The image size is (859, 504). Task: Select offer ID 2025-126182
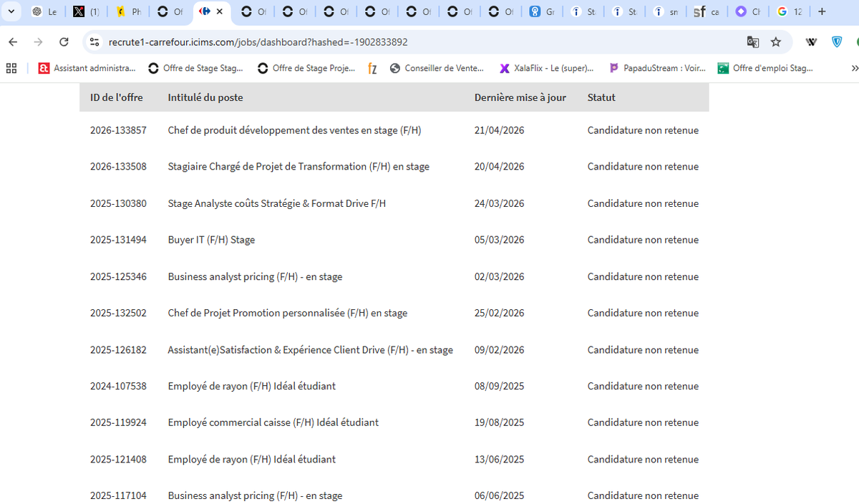(x=118, y=350)
